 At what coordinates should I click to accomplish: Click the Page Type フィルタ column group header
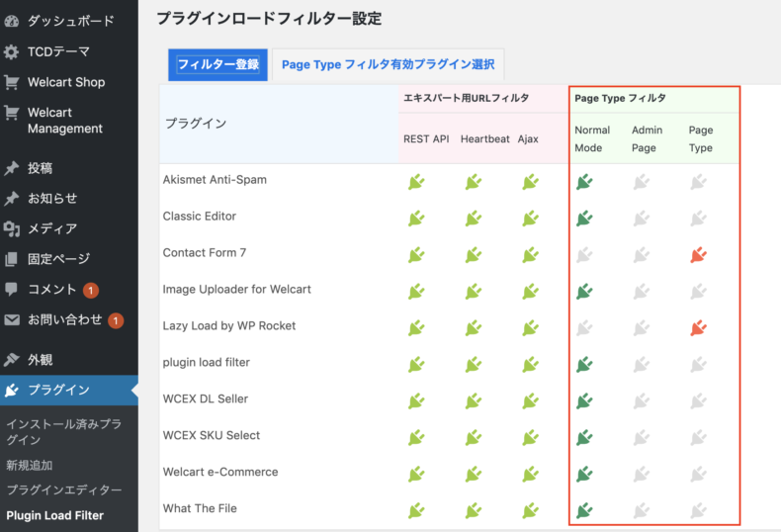pos(620,98)
